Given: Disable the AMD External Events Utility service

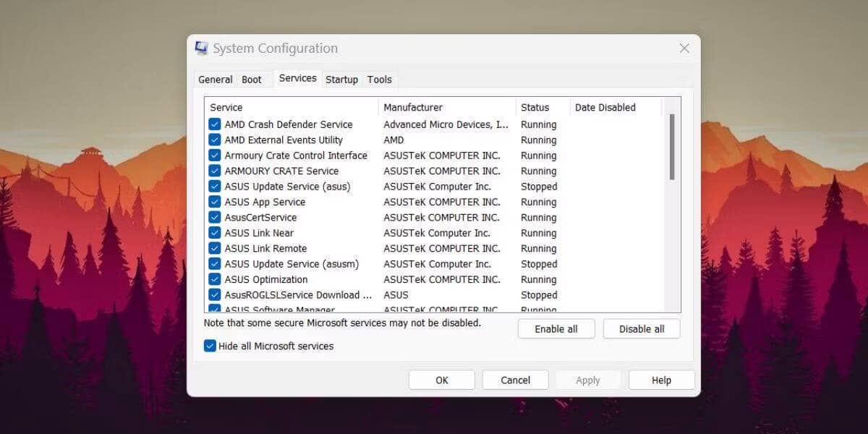Looking at the screenshot, I should pos(215,140).
